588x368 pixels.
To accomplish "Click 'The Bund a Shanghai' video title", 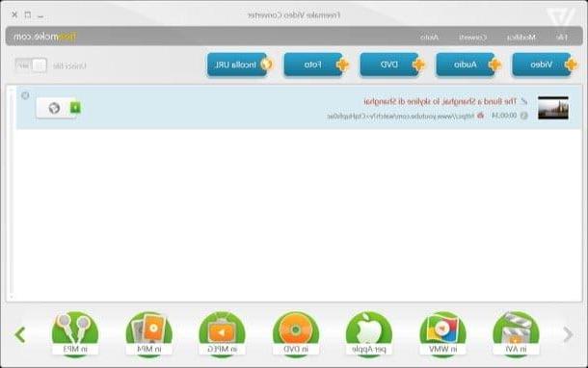I will (440, 101).
